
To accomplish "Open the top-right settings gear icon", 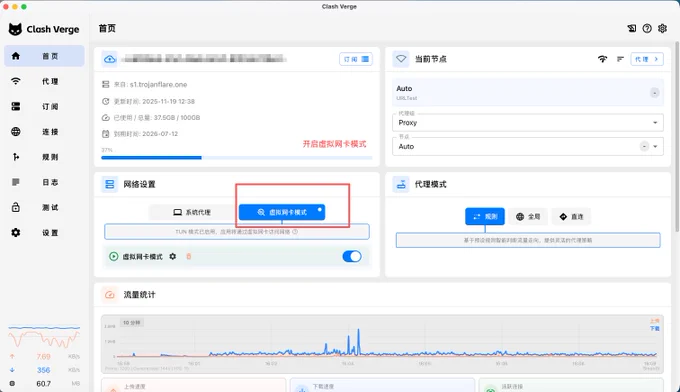I will [662, 28].
